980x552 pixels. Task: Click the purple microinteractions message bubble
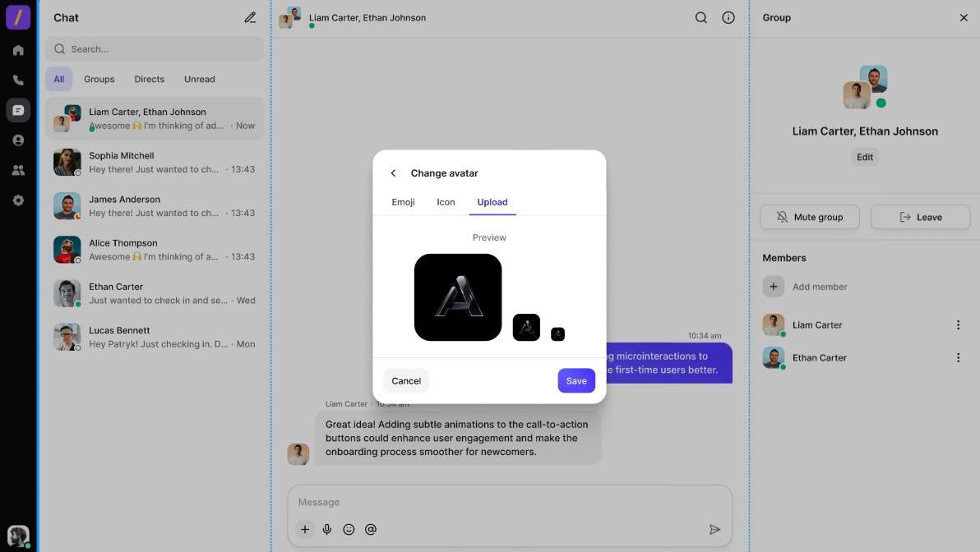[x=668, y=363]
